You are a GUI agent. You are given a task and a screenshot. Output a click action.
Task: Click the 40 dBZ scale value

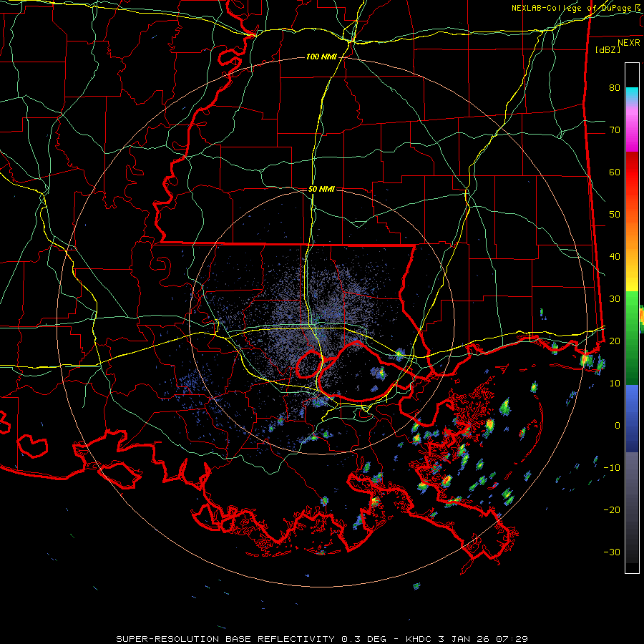pyautogui.click(x=615, y=257)
